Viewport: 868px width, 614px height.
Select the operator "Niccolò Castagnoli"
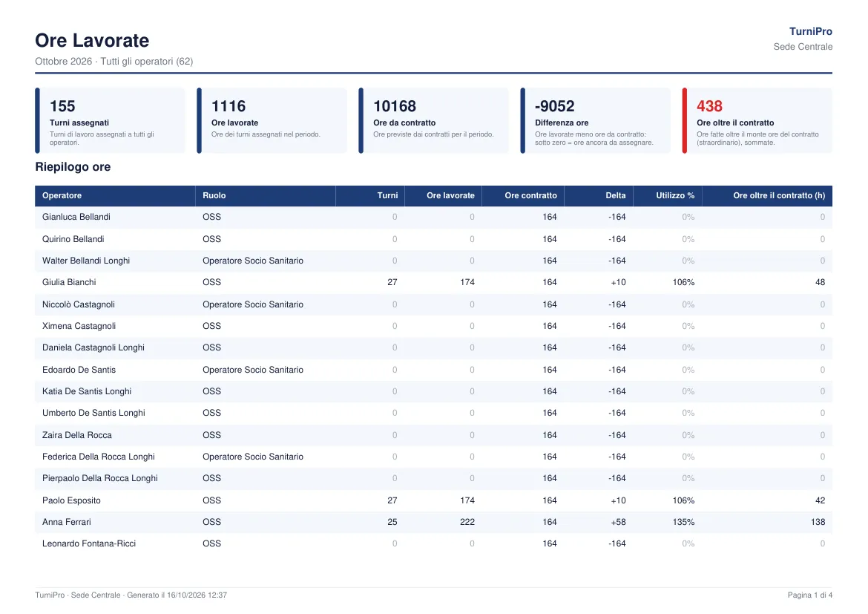(x=79, y=304)
